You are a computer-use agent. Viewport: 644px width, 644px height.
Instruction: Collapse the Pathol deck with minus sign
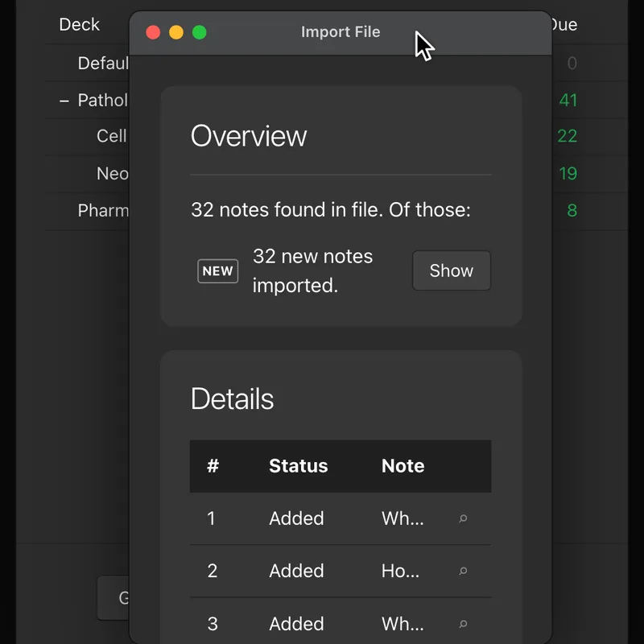click(64, 101)
